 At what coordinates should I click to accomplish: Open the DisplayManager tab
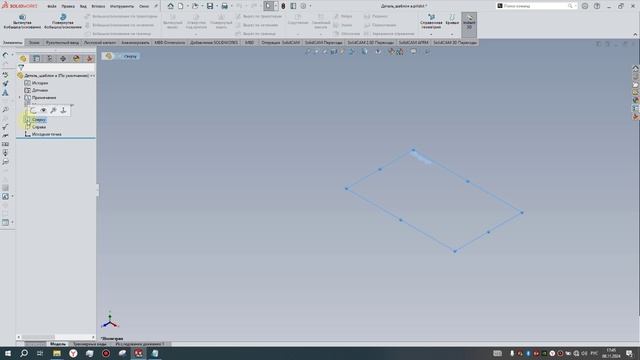76,59
